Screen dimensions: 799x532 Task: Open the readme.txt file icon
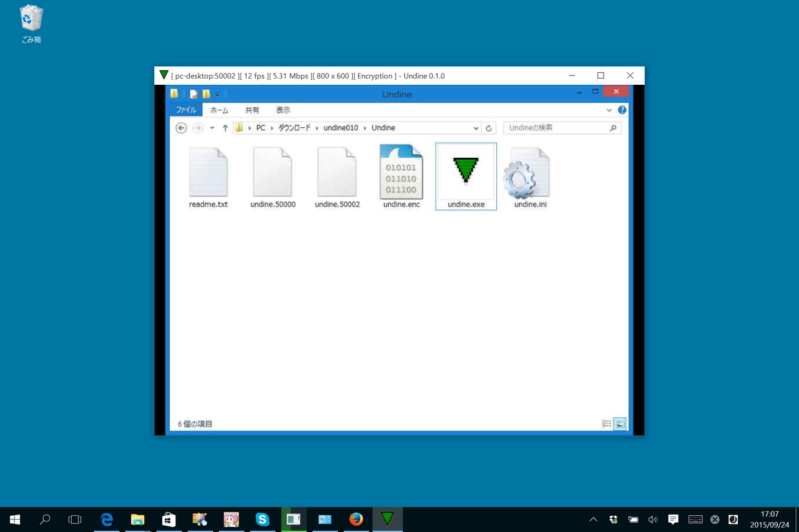(208, 172)
